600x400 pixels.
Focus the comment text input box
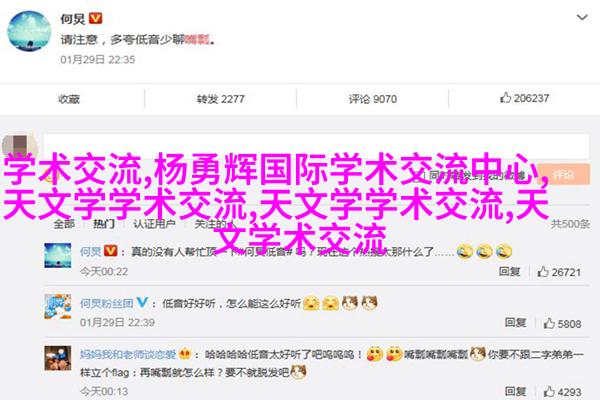(316, 146)
